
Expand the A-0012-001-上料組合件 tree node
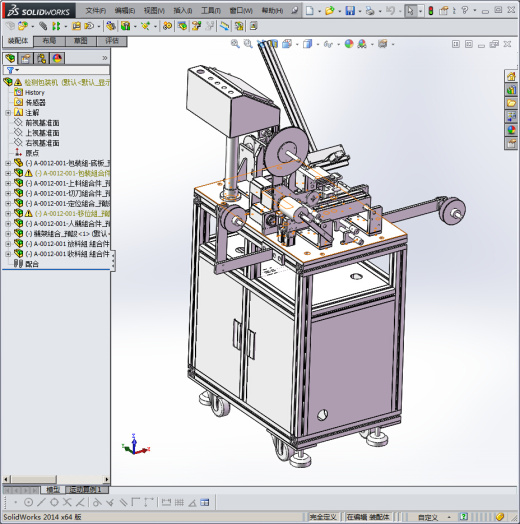coord(8,183)
